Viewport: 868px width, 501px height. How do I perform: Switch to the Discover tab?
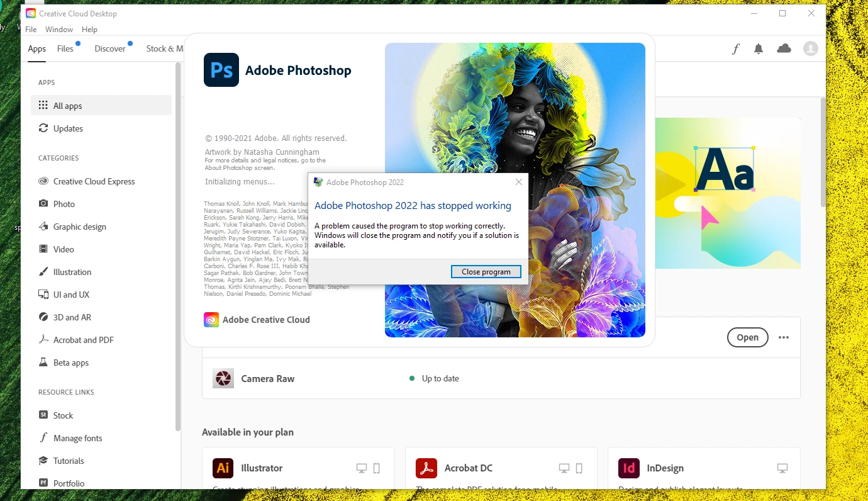click(x=110, y=48)
